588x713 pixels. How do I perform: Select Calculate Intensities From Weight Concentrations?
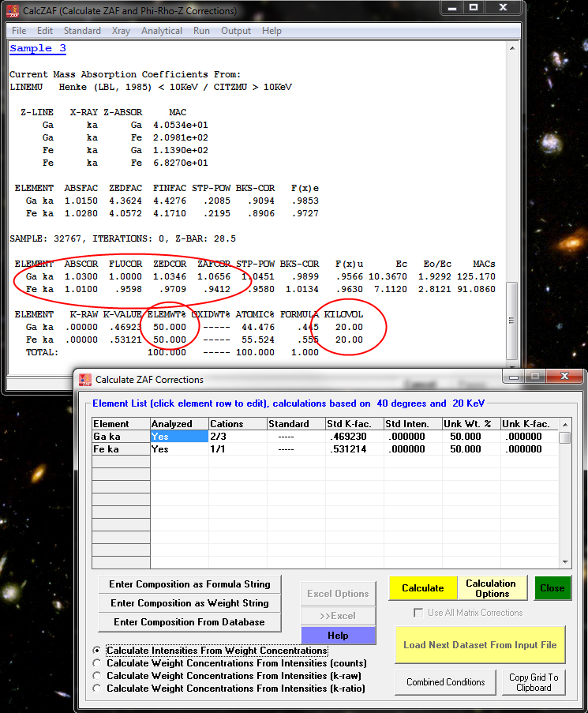[98, 651]
